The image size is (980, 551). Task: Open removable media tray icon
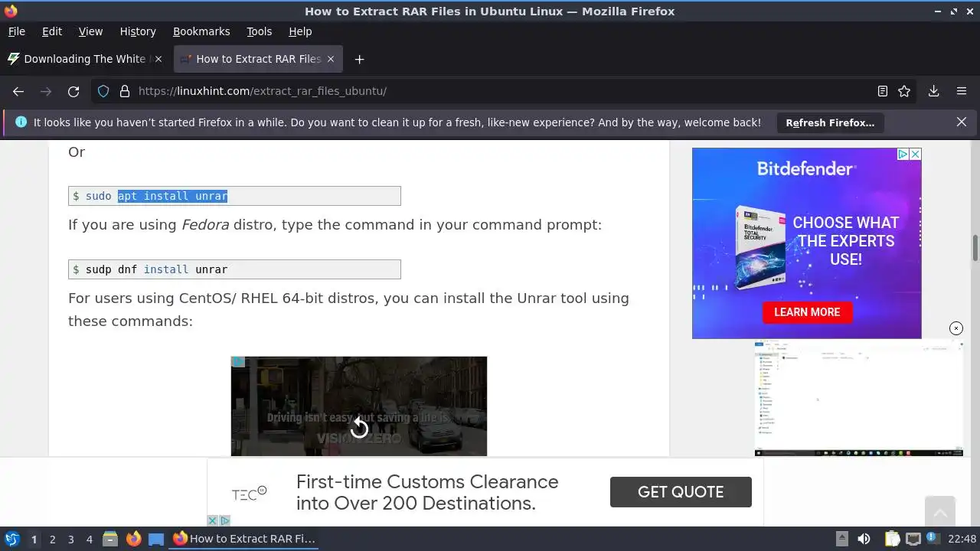click(841, 539)
